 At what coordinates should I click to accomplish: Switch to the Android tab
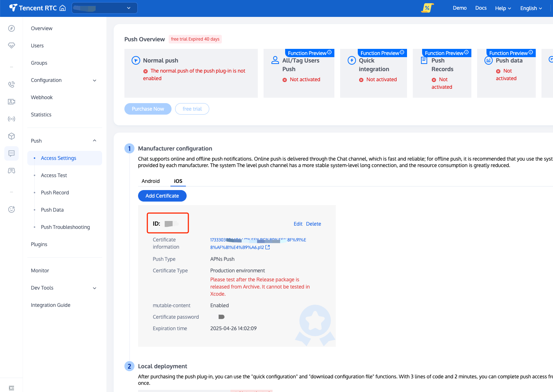pyautogui.click(x=151, y=181)
